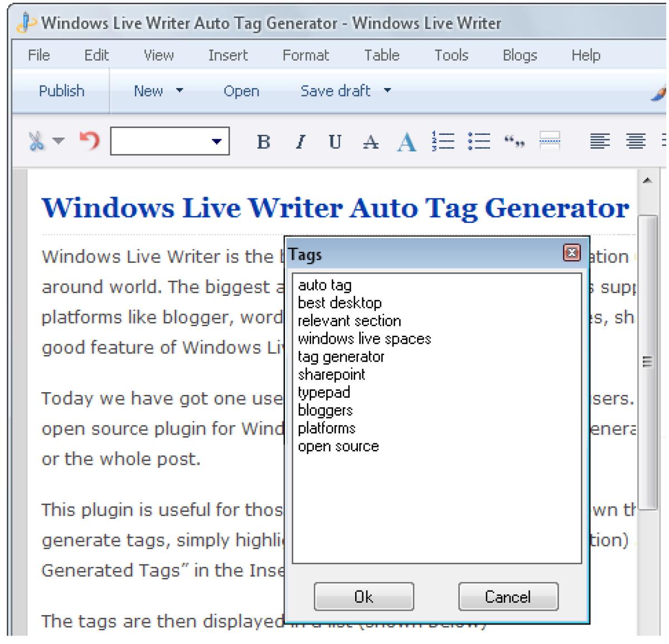The height and width of the screenshot is (644, 669).
Task: Click the post title heading
Action: click(x=335, y=208)
